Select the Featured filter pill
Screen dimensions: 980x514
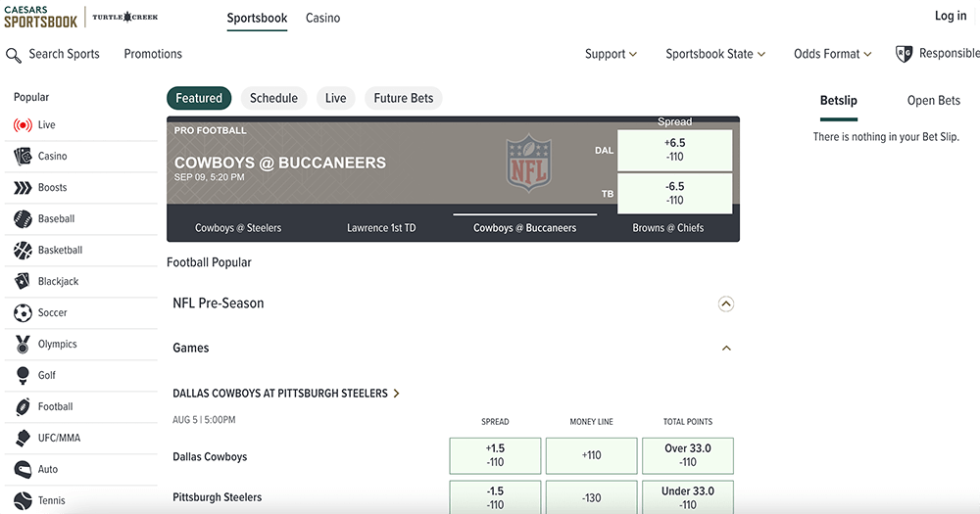199,98
